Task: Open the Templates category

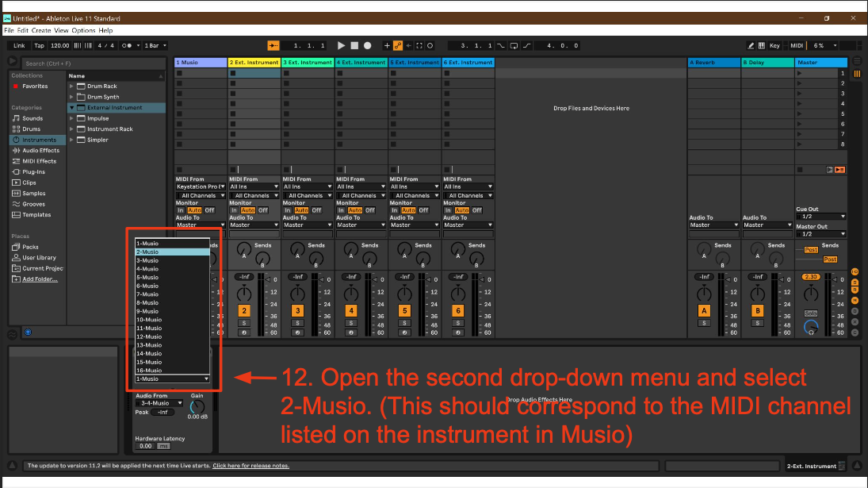Action: click(36, 214)
